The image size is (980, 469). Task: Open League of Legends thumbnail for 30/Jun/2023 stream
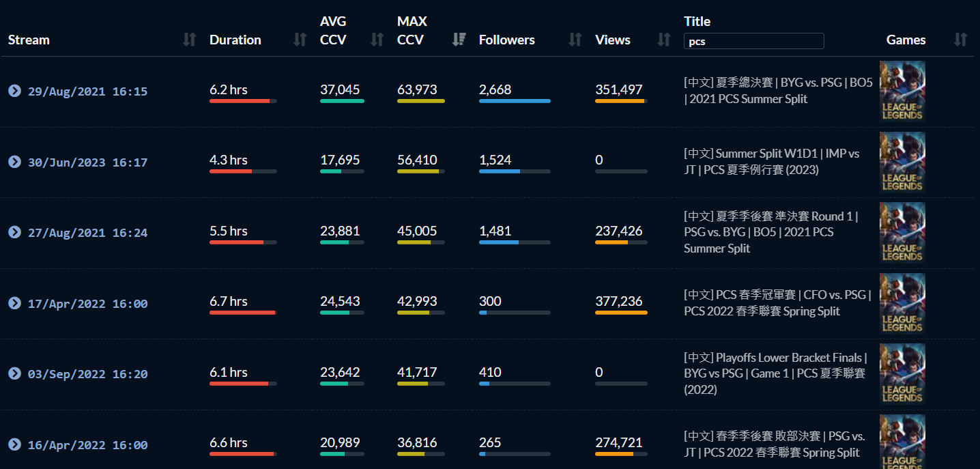(902, 162)
